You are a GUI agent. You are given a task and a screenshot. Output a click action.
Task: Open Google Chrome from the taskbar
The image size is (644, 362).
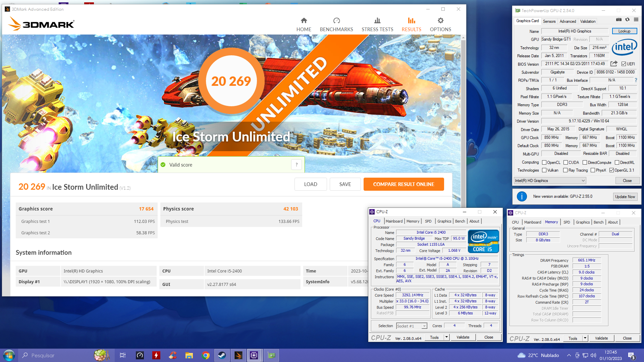(x=206, y=355)
